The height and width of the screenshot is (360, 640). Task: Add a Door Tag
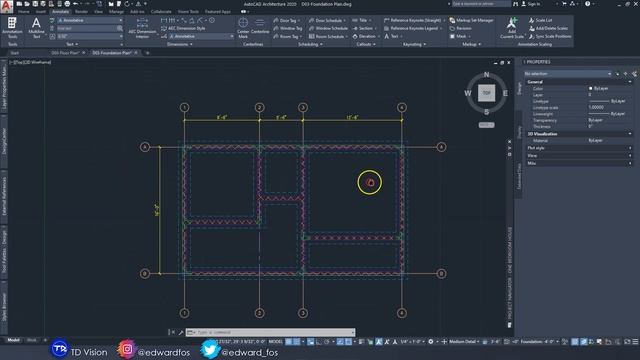286,20
